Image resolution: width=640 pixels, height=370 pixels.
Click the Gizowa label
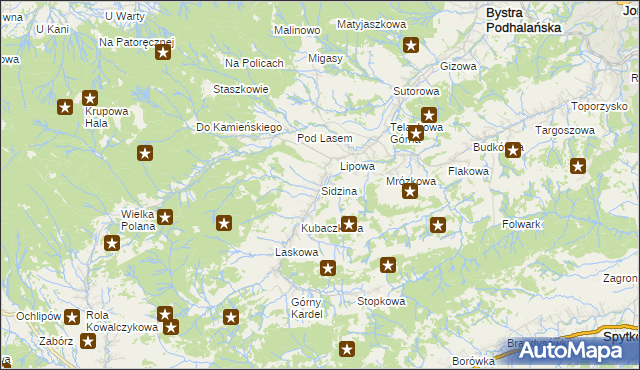pyautogui.click(x=458, y=66)
